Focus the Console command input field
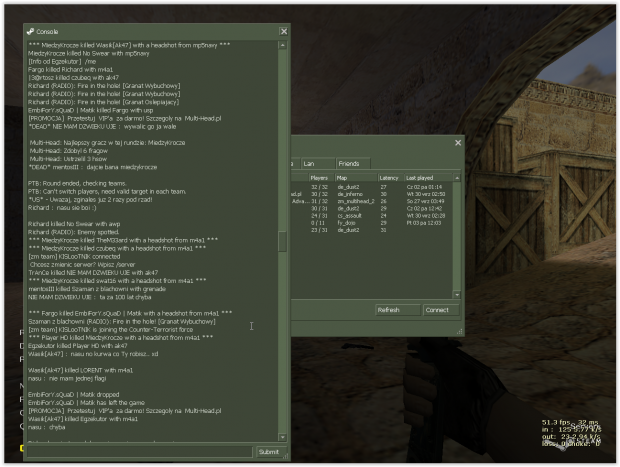620x467 pixels. (140, 452)
